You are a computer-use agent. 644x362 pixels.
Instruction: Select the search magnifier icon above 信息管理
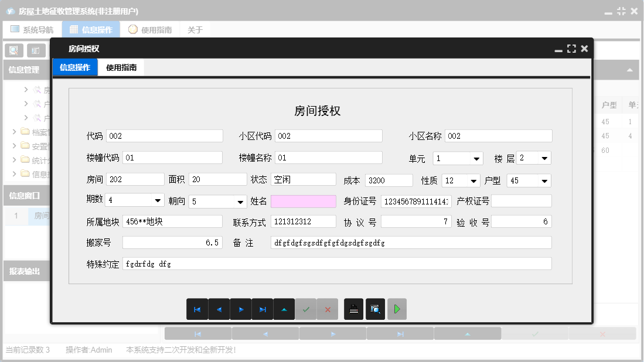13,50
